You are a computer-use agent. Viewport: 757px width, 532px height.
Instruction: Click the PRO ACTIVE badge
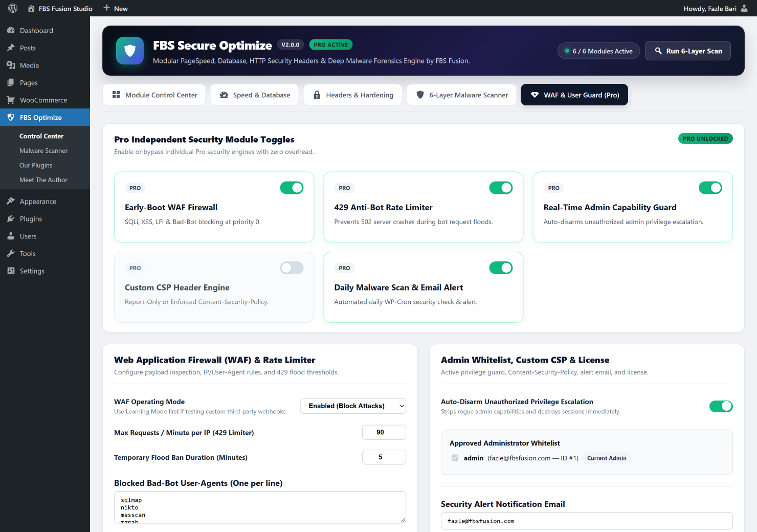tap(331, 45)
